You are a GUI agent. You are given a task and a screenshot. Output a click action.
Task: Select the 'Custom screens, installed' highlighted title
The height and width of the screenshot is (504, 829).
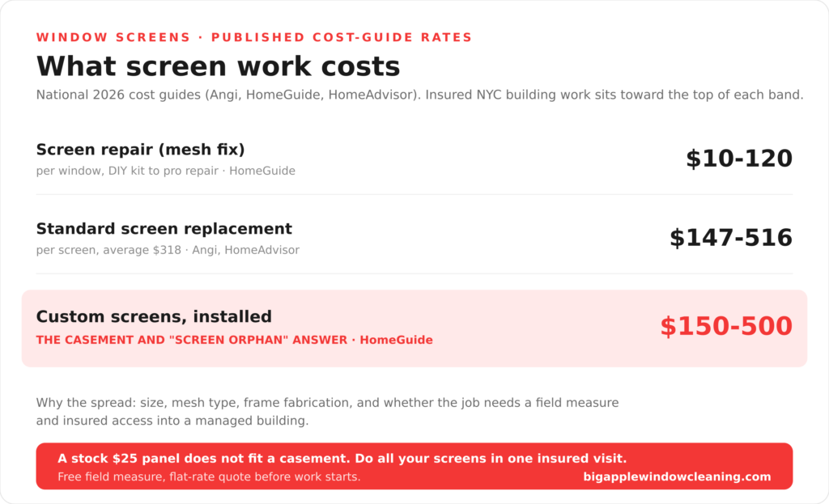click(x=154, y=316)
